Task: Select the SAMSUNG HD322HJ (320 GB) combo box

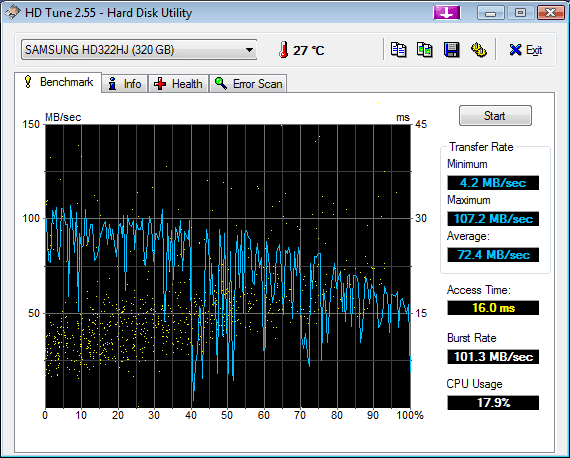Action: (139, 50)
